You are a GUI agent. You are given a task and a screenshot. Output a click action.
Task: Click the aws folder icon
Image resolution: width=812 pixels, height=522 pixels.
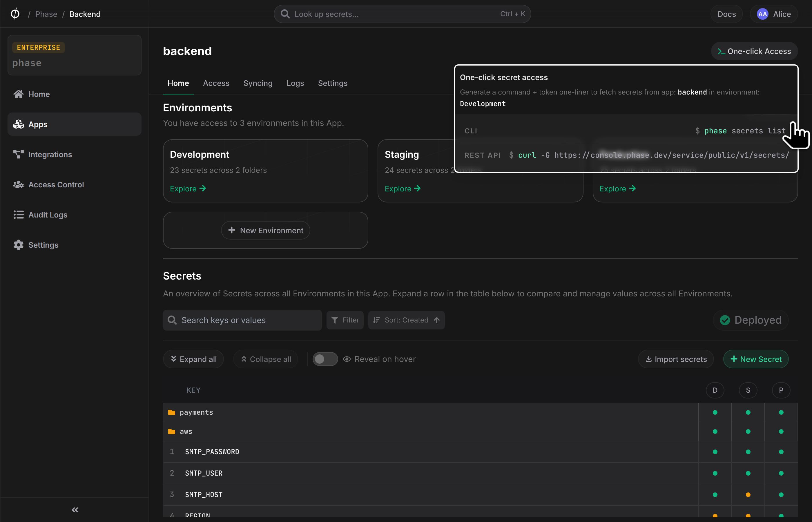[x=172, y=431]
